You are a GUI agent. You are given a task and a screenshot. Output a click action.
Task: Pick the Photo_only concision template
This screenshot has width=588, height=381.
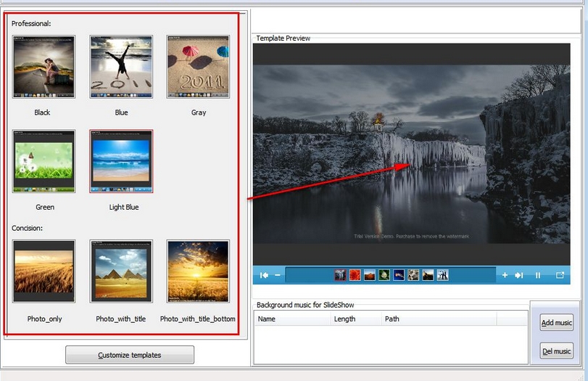(44, 271)
